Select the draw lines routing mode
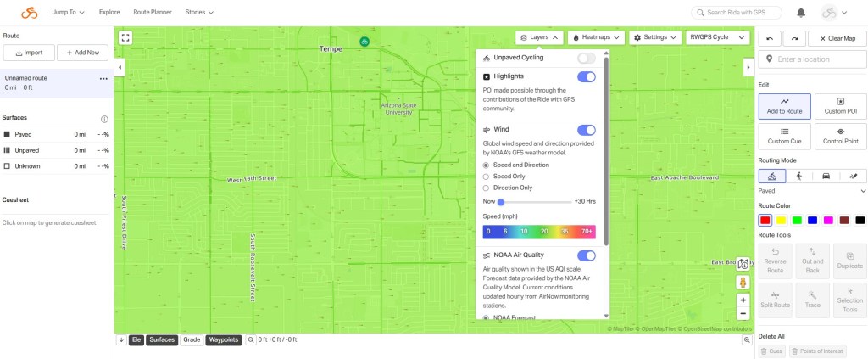Screen dimensions: 868x359 tap(853, 177)
